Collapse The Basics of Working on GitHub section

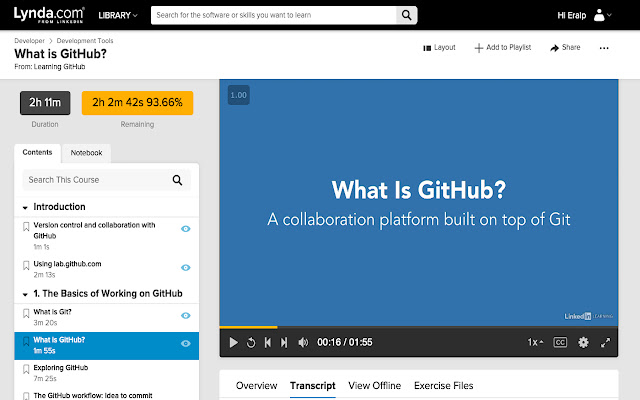coord(25,294)
